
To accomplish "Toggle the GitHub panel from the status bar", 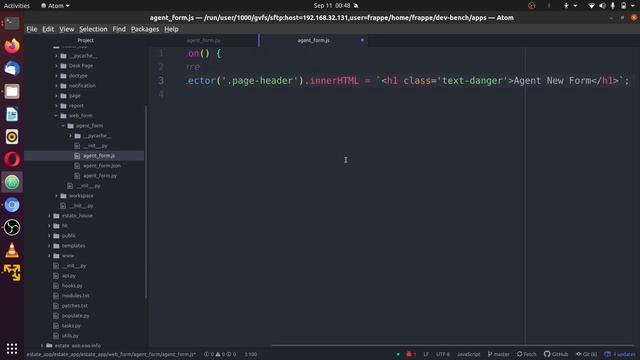I will tap(556, 354).
